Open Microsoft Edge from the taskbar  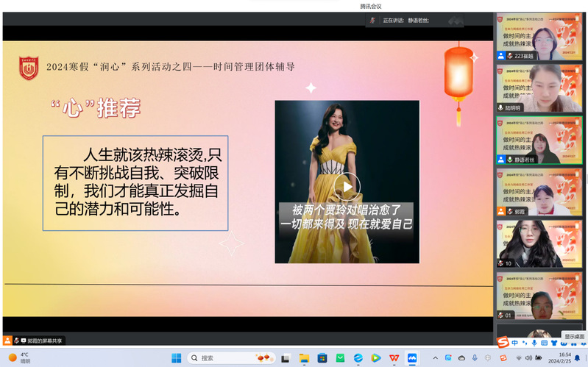point(358,357)
